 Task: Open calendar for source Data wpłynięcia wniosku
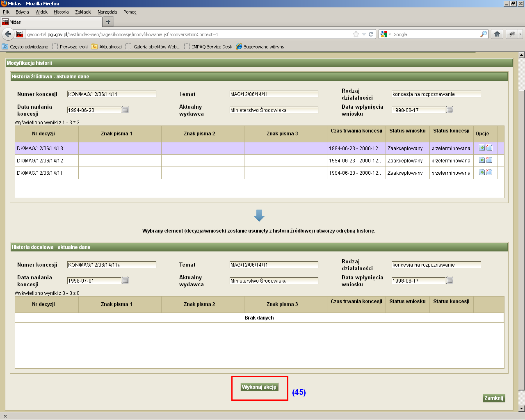(x=450, y=110)
